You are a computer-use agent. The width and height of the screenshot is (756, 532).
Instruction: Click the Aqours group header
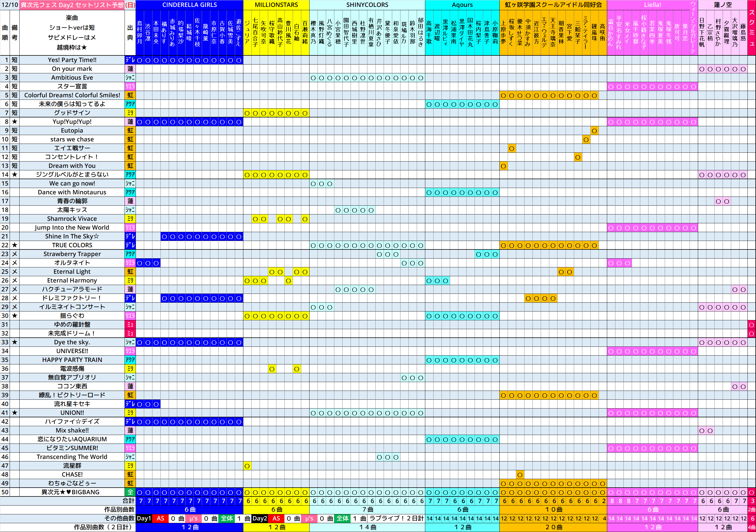click(x=462, y=5)
